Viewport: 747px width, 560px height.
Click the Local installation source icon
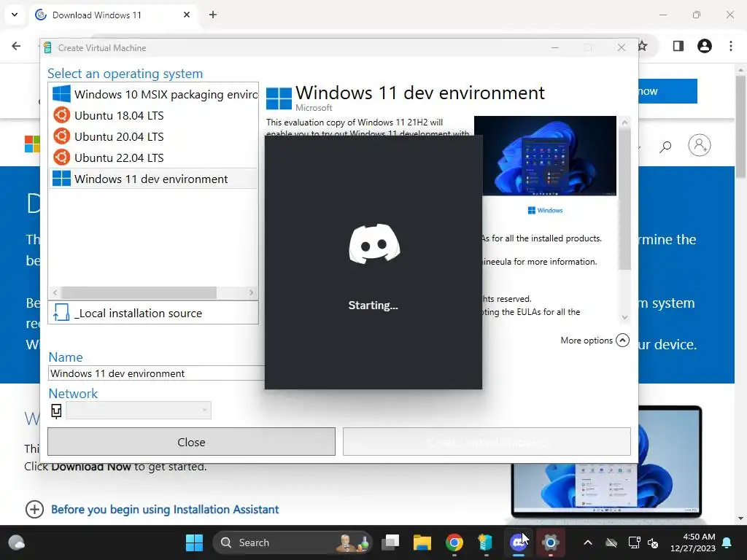[61, 313]
